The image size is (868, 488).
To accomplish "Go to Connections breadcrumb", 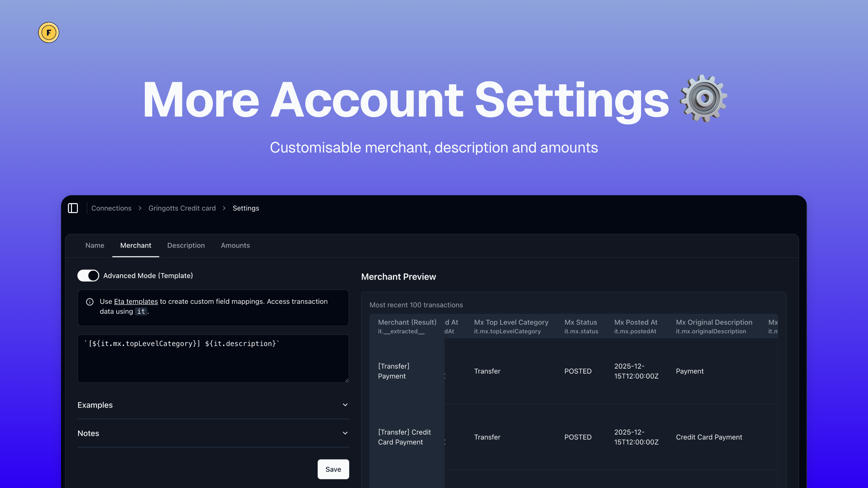I will pos(111,208).
